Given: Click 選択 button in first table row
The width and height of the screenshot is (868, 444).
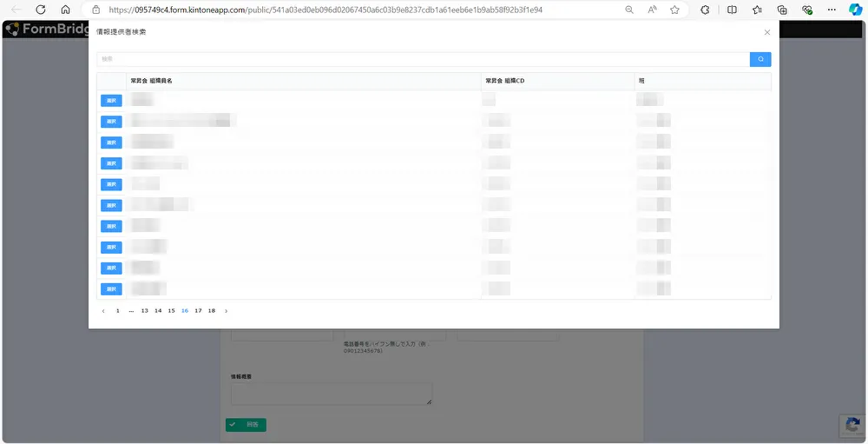Looking at the screenshot, I should pyautogui.click(x=111, y=101).
